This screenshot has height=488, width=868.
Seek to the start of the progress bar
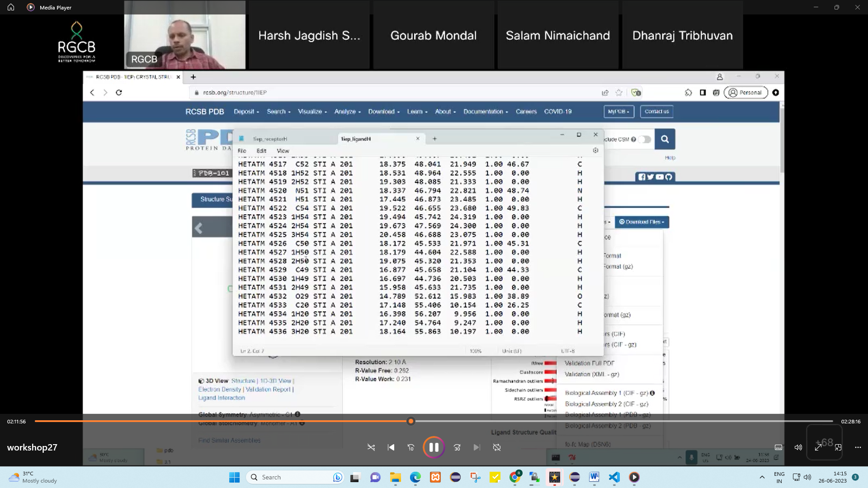point(36,421)
